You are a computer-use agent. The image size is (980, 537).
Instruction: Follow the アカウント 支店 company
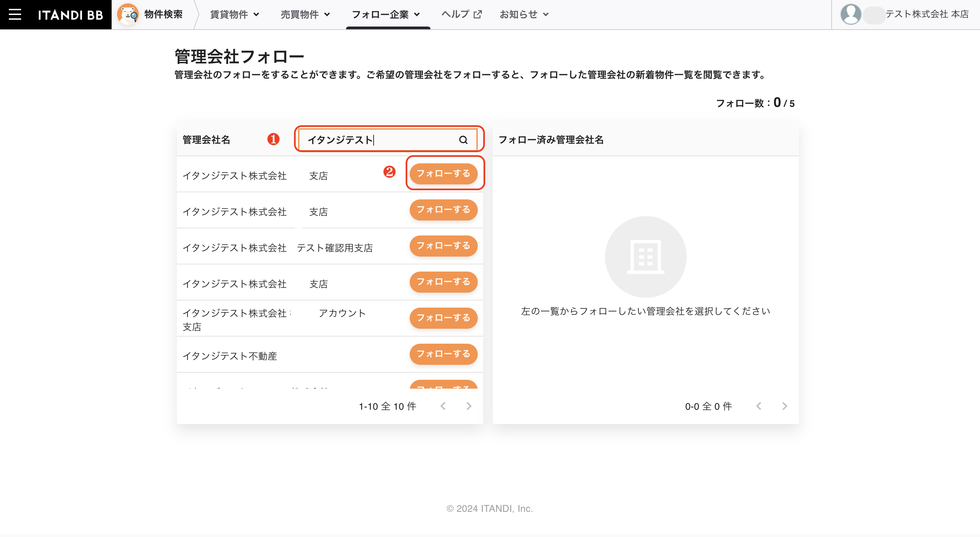click(x=443, y=318)
